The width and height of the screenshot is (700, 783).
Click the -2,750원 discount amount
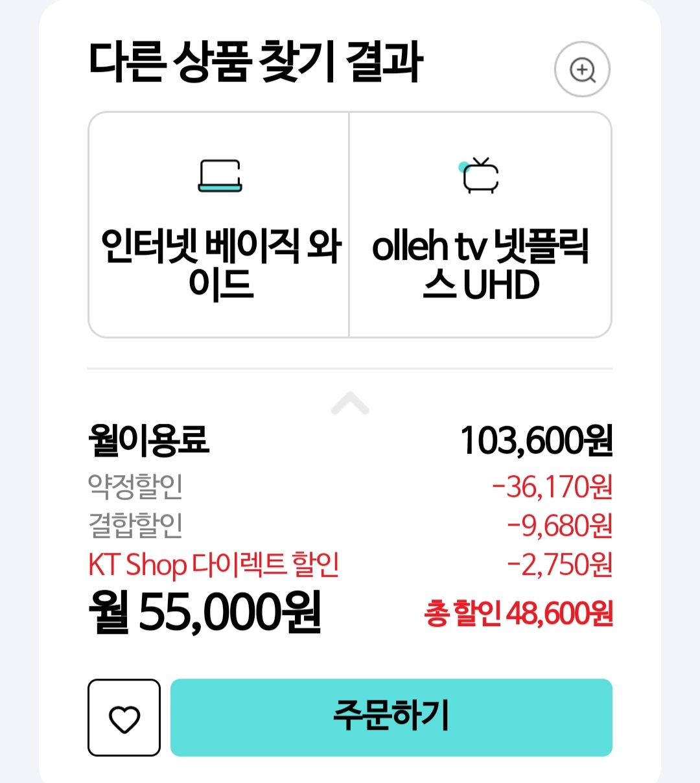pyautogui.click(x=559, y=565)
